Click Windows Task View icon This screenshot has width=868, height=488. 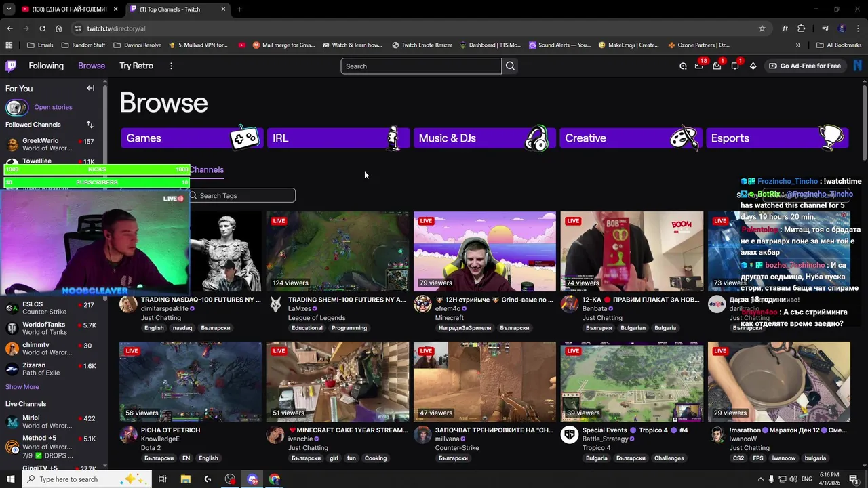click(x=163, y=479)
